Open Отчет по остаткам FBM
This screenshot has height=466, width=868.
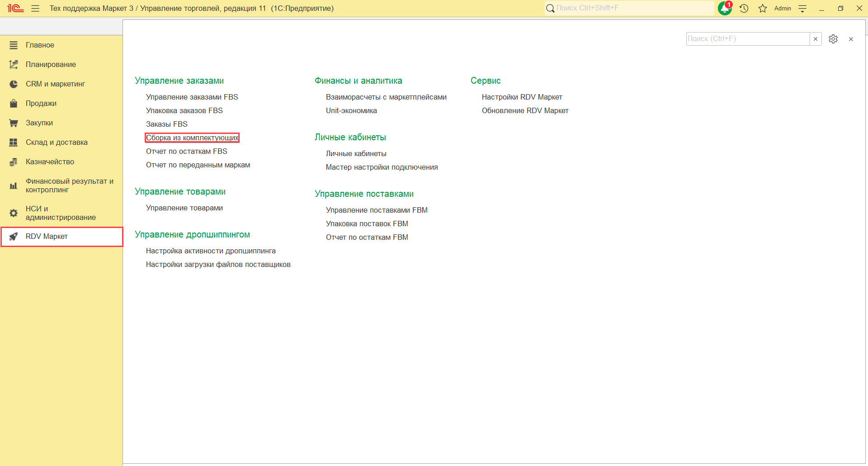coord(367,238)
